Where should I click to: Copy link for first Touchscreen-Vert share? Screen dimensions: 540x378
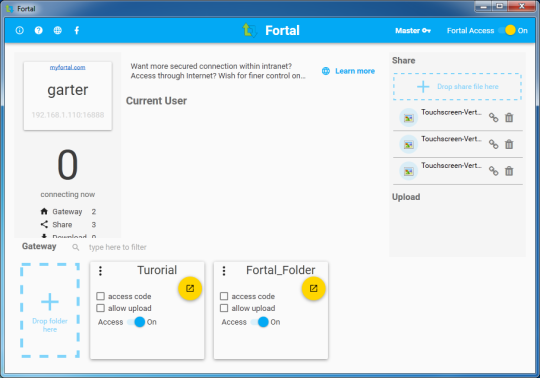(494, 118)
